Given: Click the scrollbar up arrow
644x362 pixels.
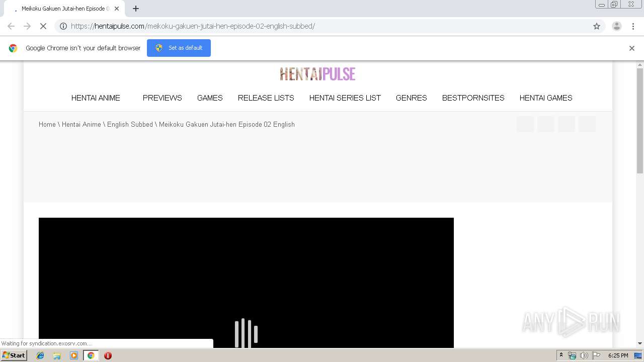Looking at the screenshot, I should click(640, 65).
